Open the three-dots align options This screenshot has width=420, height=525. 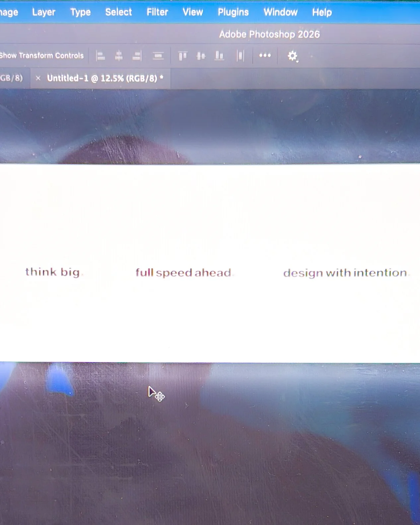(265, 55)
